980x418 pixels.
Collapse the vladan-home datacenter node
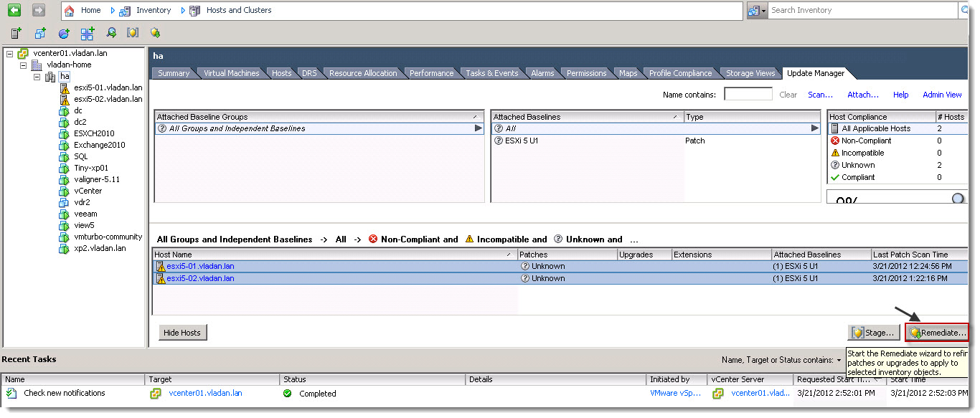pos(23,65)
